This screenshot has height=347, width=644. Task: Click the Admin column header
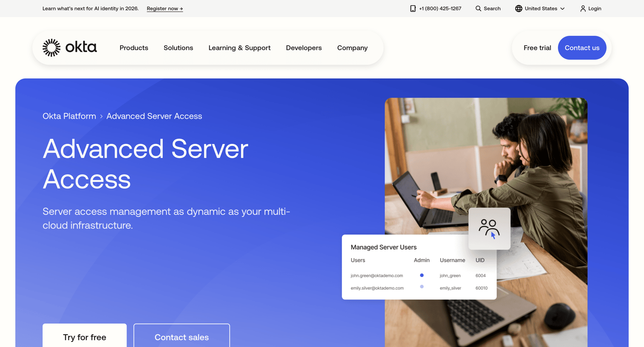coord(422,260)
